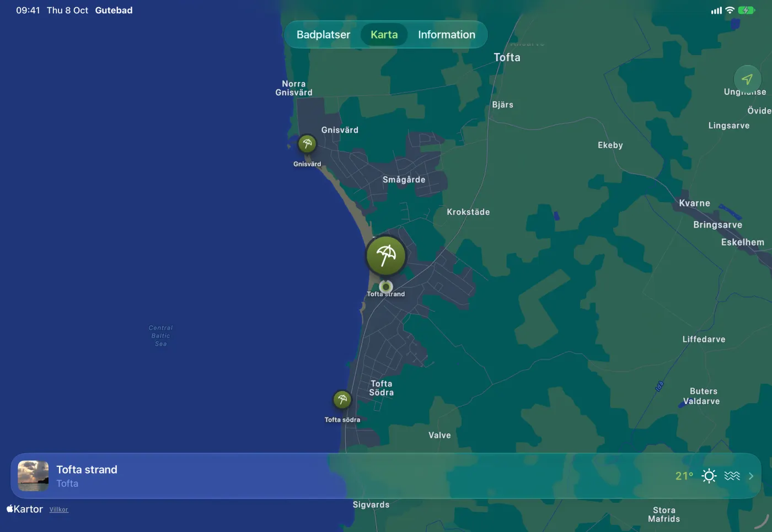
Task: Tap the Liffedarve map label
Action: tap(704, 339)
